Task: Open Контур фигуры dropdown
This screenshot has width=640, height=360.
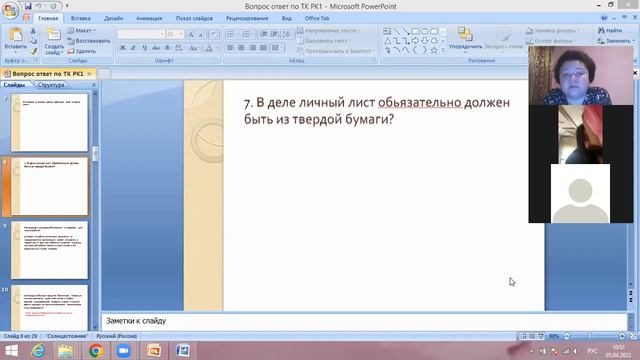Action: pos(551,41)
